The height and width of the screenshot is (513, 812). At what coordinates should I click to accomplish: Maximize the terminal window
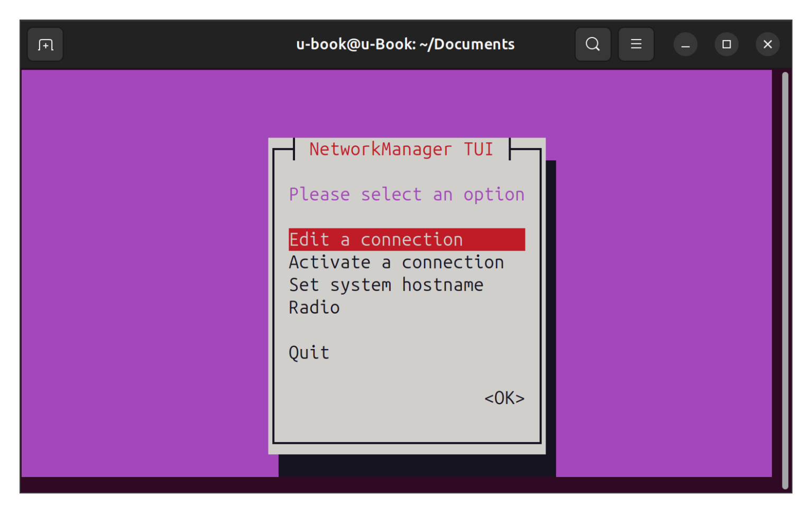[x=726, y=44]
